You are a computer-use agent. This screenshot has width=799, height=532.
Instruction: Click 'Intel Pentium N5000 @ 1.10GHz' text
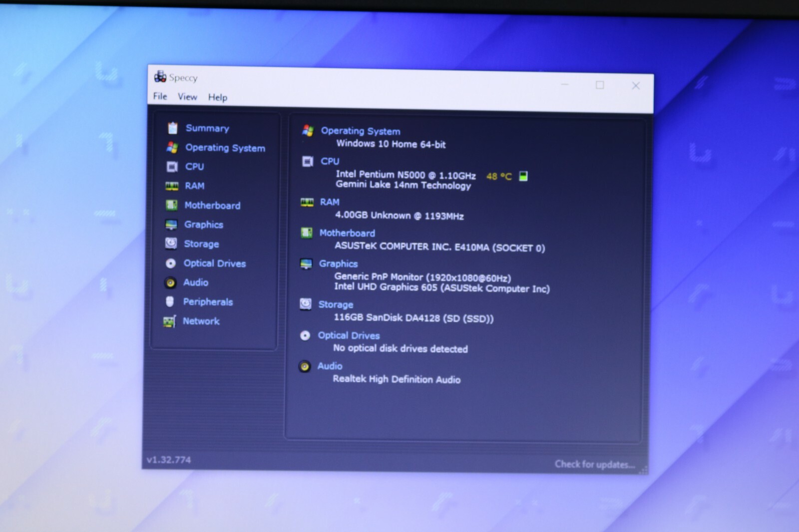(x=406, y=175)
